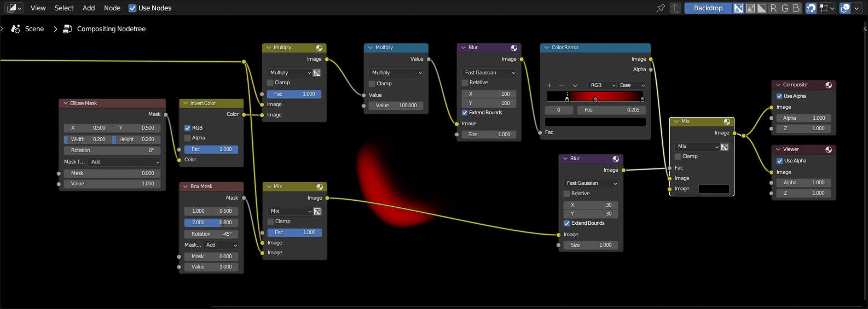This screenshot has width=868, height=309.
Task: Click Fac slider on top Multiply node
Action: coord(294,94)
